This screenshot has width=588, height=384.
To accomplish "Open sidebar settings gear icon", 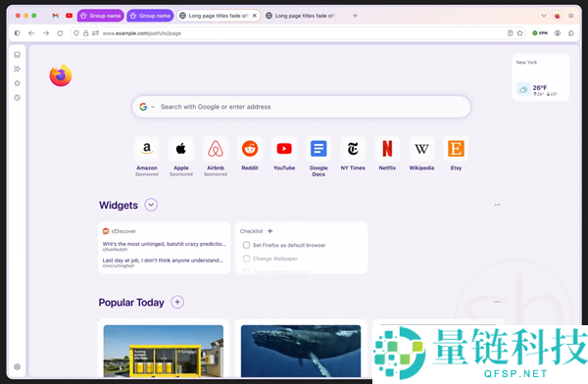I will click(18, 366).
